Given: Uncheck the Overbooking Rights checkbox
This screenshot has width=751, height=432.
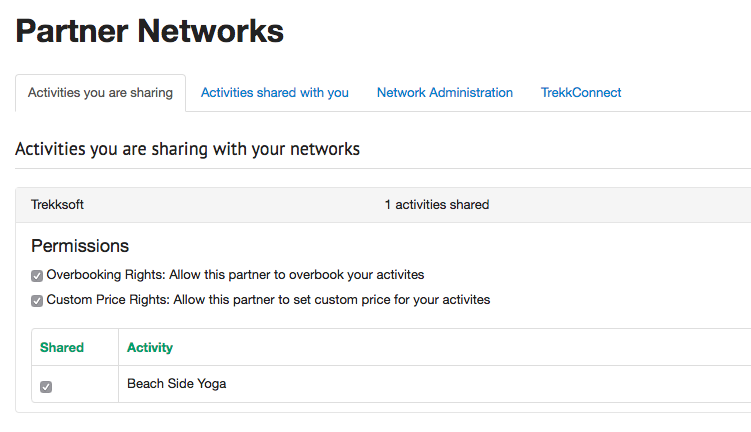Looking at the screenshot, I should tap(37, 276).
